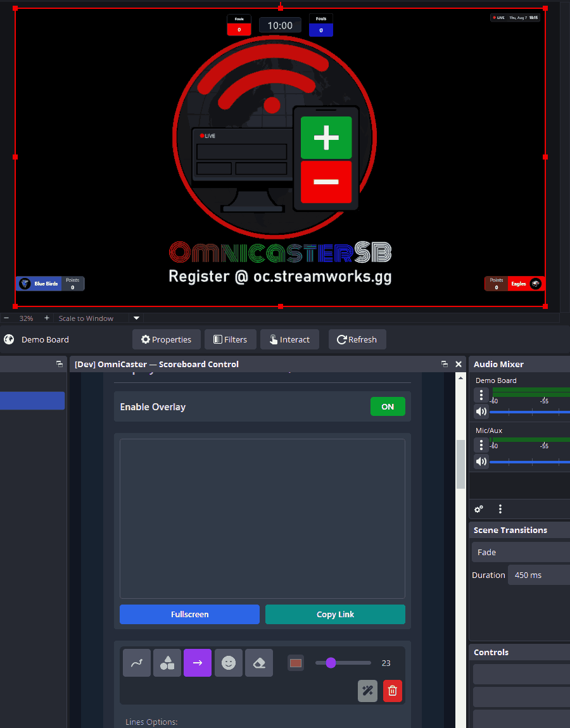Click the Lines Options label

tap(151, 722)
